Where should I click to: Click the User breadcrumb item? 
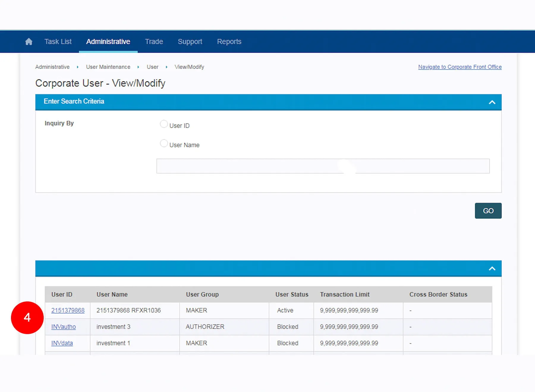(x=152, y=67)
